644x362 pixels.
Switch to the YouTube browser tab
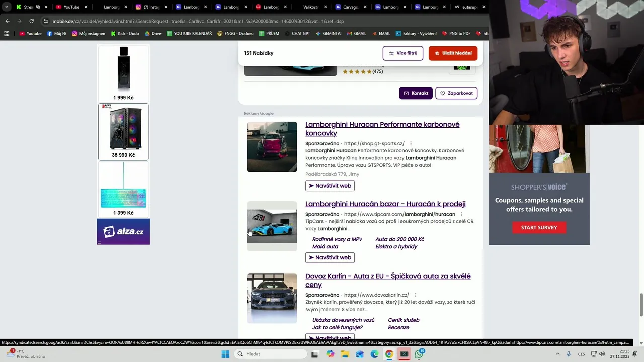click(x=71, y=7)
